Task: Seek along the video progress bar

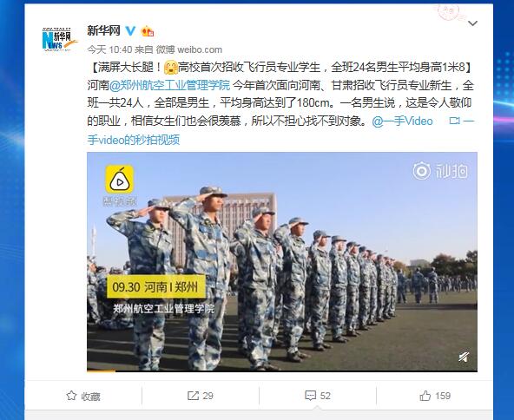Action: pos(282,371)
